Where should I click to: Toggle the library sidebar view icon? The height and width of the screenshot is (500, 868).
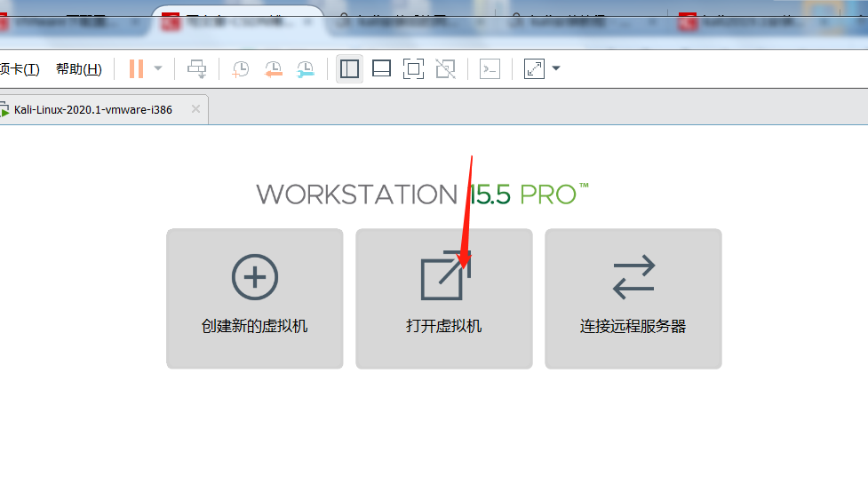349,69
